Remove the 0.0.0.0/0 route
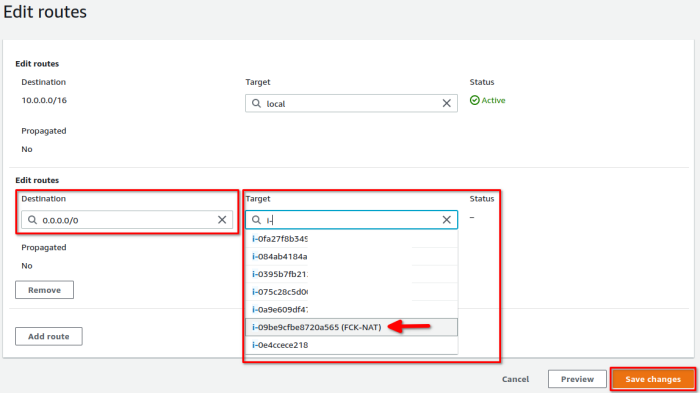The height and width of the screenshot is (393, 700). point(44,290)
